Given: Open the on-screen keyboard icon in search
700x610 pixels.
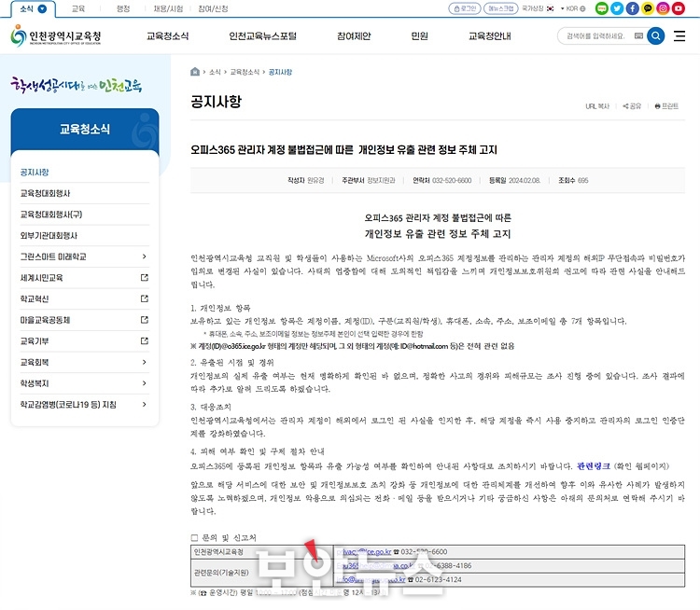Looking at the screenshot, I should (638, 35).
